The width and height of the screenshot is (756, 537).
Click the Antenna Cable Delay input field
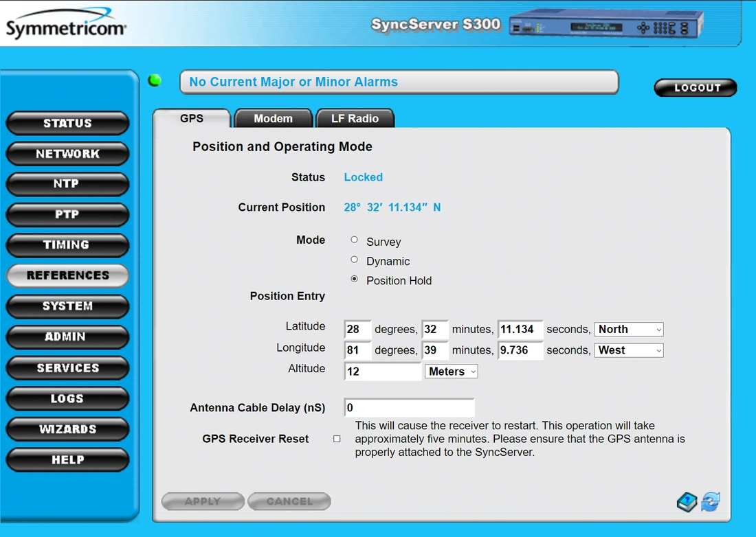409,408
